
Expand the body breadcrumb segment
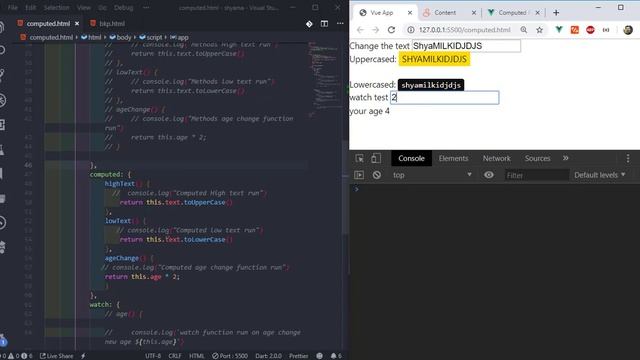click(x=120, y=37)
